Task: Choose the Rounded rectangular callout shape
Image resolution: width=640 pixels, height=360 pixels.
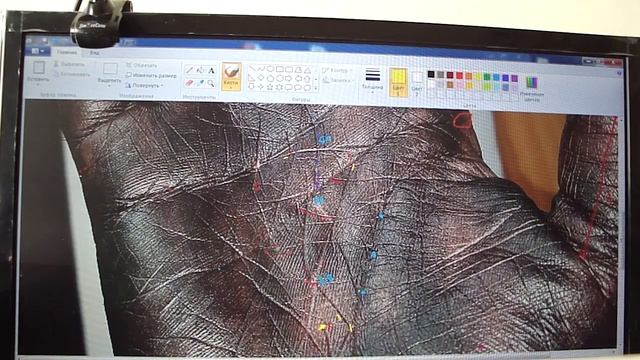Action: coord(289,87)
